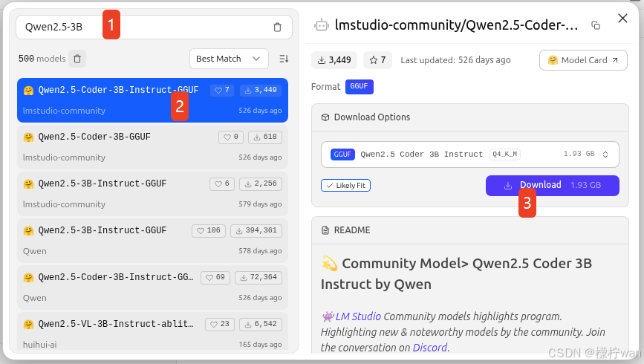Image resolution: width=644 pixels, height=364 pixels.
Task: Click the 106 likes heart badge
Action: (x=209, y=230)
